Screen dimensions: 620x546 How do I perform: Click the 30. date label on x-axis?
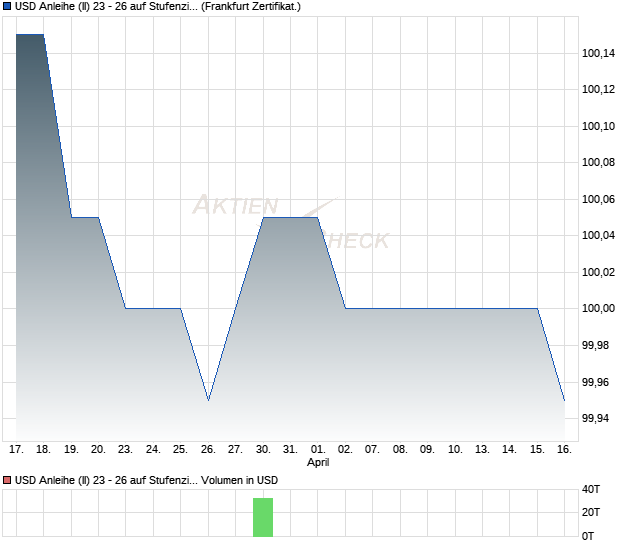point(263,450)
